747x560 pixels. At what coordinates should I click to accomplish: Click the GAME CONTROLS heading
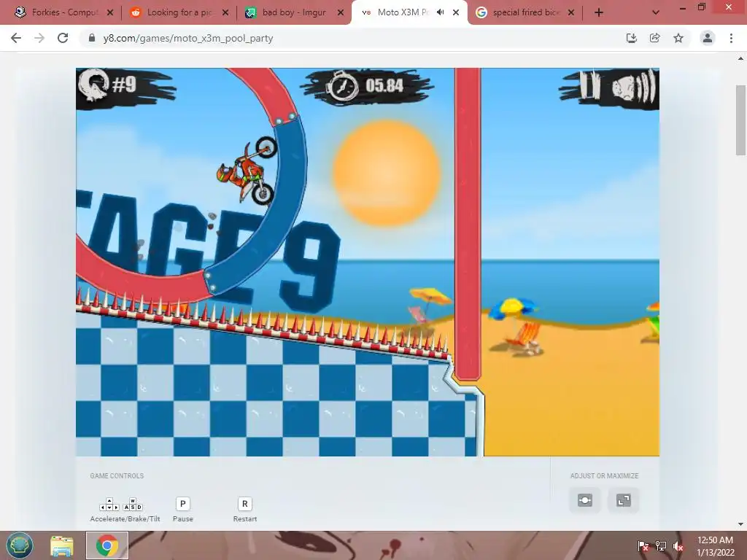(117, 475)
